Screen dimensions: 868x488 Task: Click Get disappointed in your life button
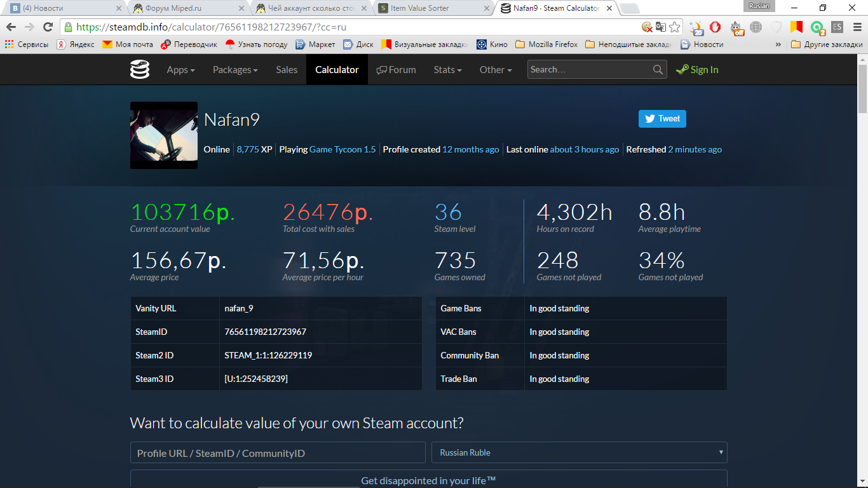click(429, 479)
